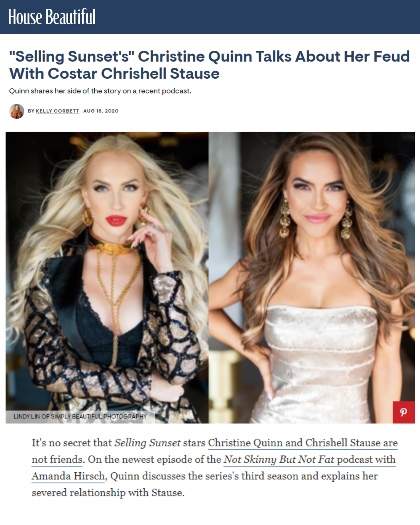
Task: Click the blonde woman's photo on the left
Action: coord(107,277)
